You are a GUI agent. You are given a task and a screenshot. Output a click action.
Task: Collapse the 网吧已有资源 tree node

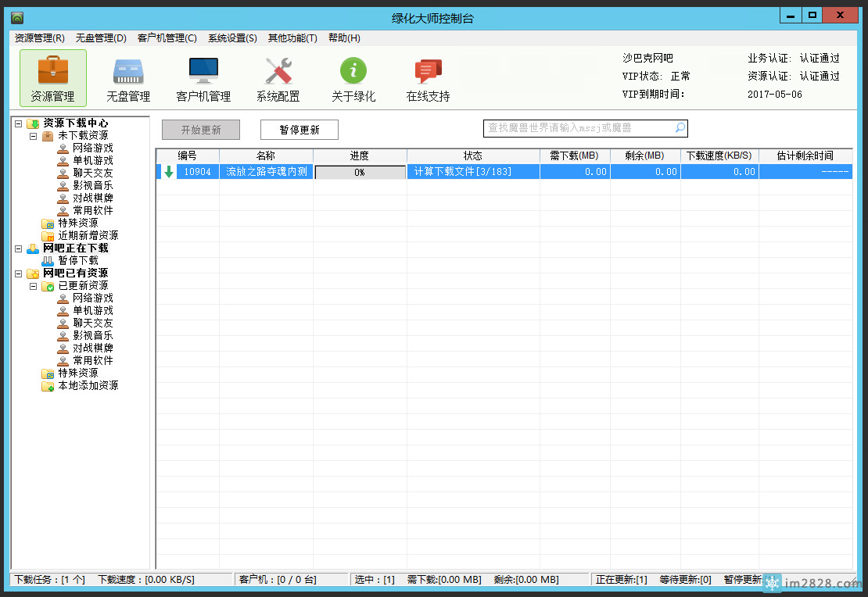(x=18, y=273)
